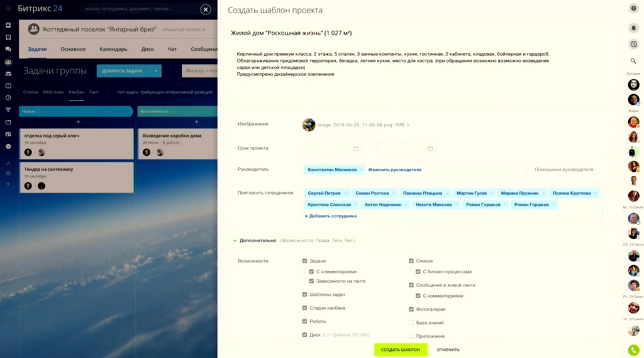The height and width of the screenshot is (358, 644).
Task: Click the pencil edit icon beside открытый проект
Action: 204,30
